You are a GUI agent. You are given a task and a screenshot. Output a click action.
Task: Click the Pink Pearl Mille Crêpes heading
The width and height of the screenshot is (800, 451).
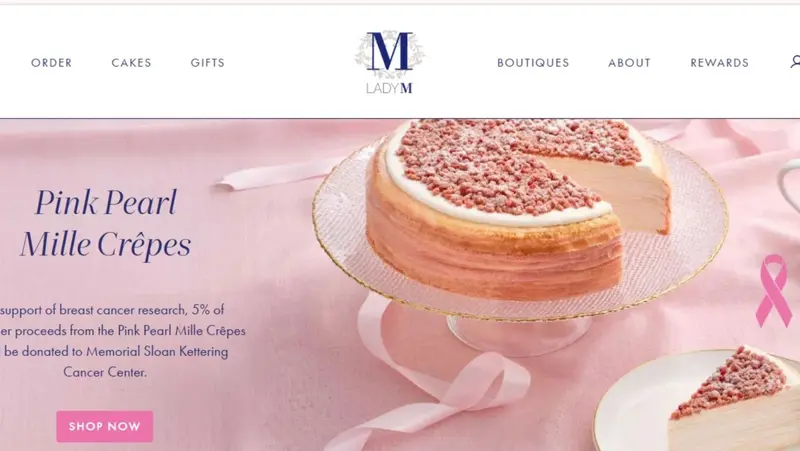point(106,223)
